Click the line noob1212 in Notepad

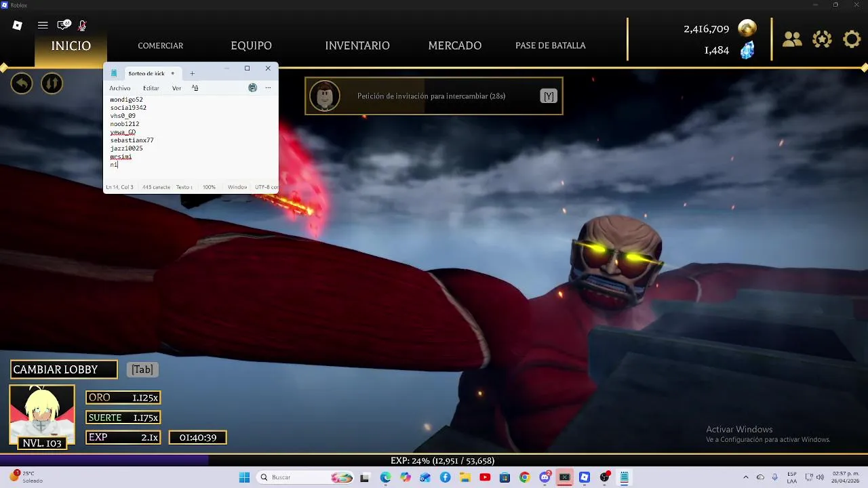click(x=124, y=124)
